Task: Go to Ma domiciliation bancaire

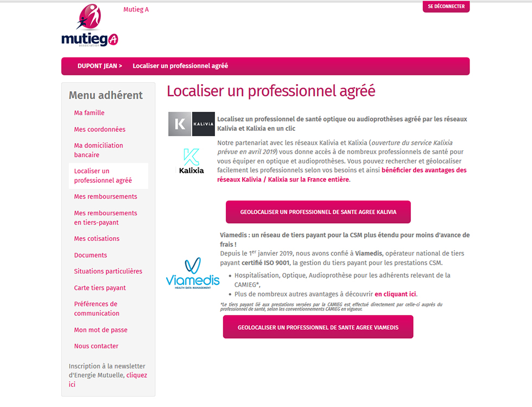Action: pos(98,150)
